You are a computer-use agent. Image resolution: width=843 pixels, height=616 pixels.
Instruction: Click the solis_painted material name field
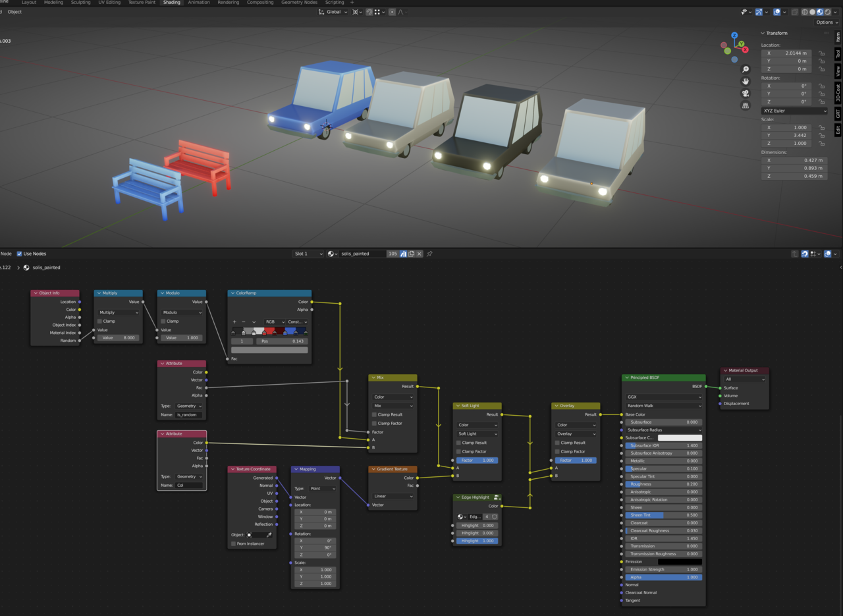pos(362,254)
